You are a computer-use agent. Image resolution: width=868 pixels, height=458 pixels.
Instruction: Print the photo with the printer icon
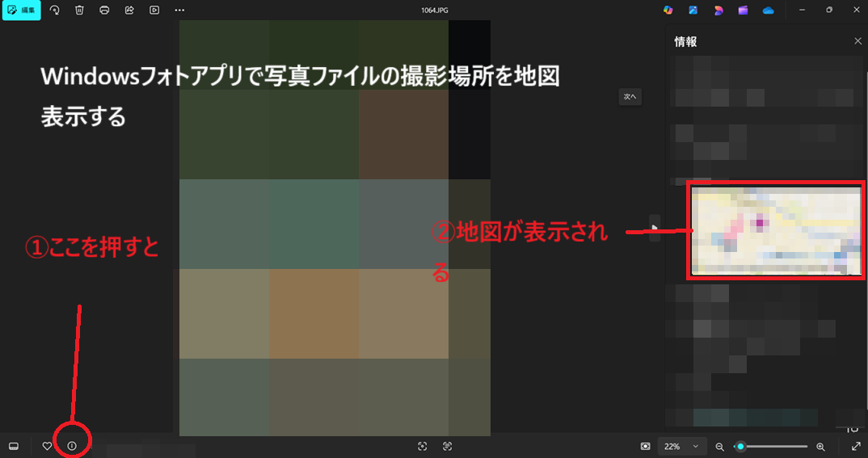coord(104,10)
